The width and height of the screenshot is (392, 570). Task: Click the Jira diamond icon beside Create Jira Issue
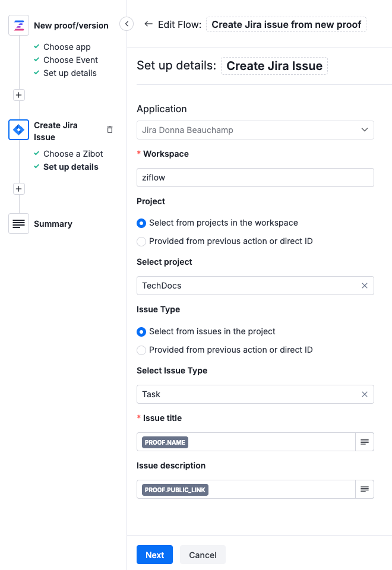coord(18,129)
